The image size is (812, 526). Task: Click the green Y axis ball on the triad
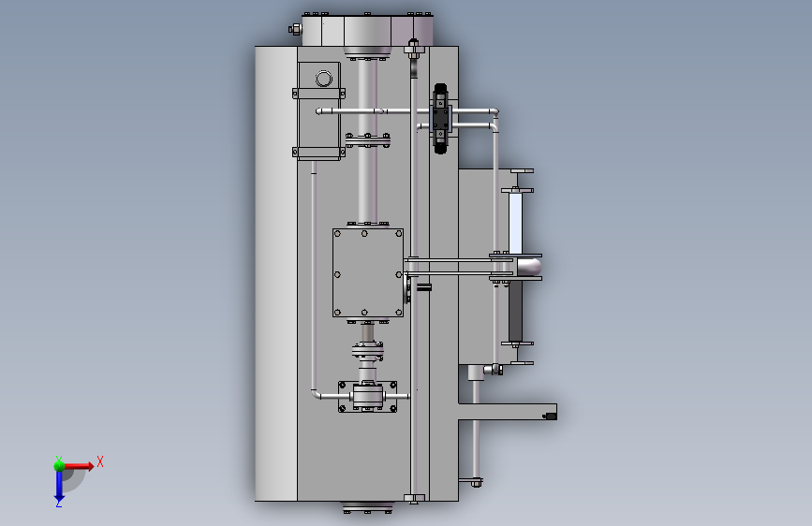click(x=59, y=465)
